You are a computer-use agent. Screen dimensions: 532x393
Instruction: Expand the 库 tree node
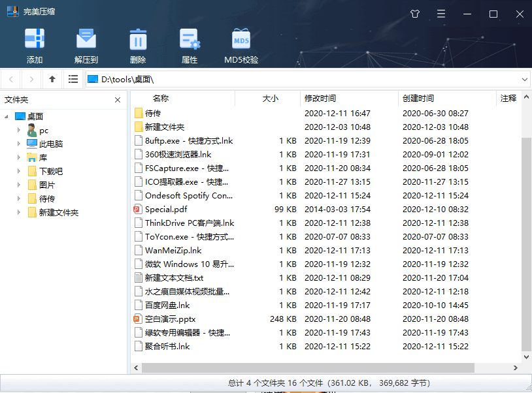[19, 157]
